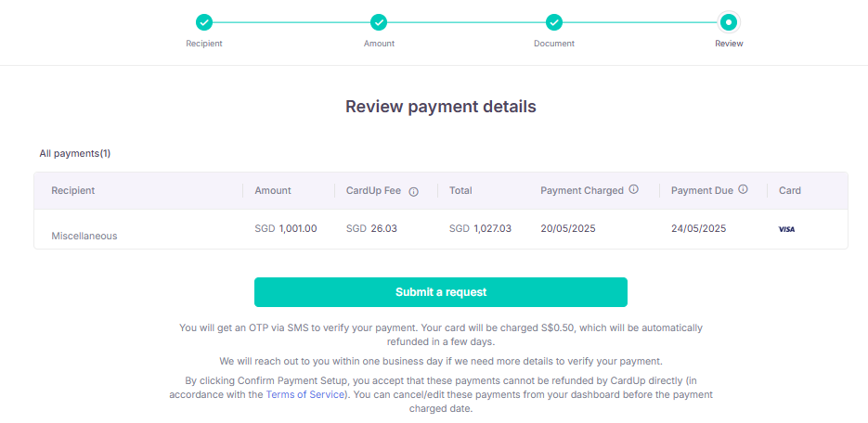Click the Amount step checkmark icon

[x=379, y=22]
